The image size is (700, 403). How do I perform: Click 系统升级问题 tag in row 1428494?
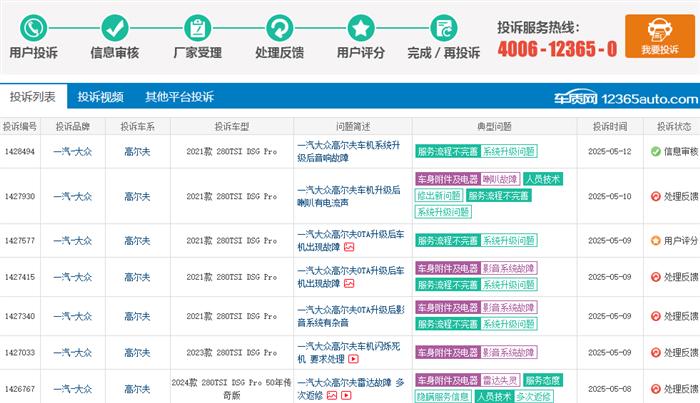pos(509,151)
